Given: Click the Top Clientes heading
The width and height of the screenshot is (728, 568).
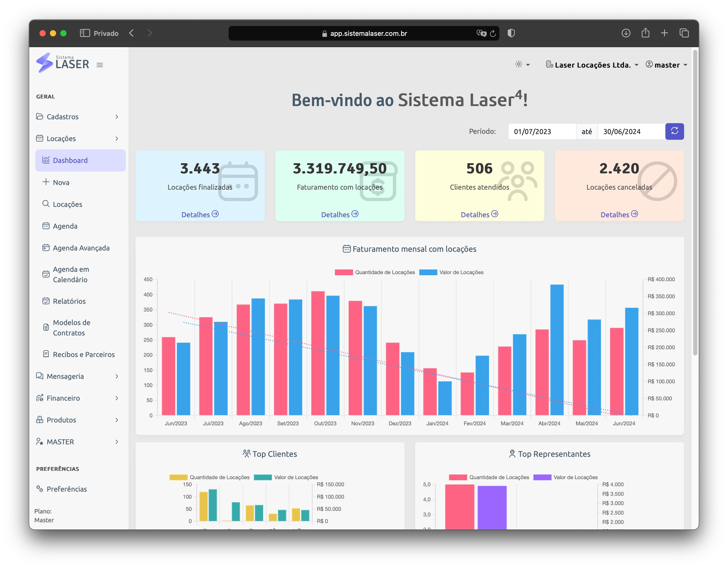Looking at the screenshot, I should tap(270, 454).
